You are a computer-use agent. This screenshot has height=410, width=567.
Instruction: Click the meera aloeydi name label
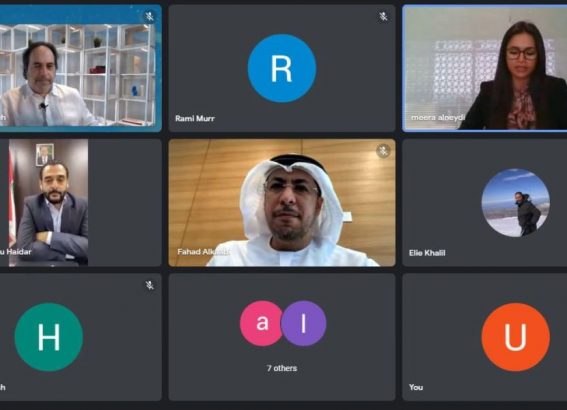tap(438, 118)
